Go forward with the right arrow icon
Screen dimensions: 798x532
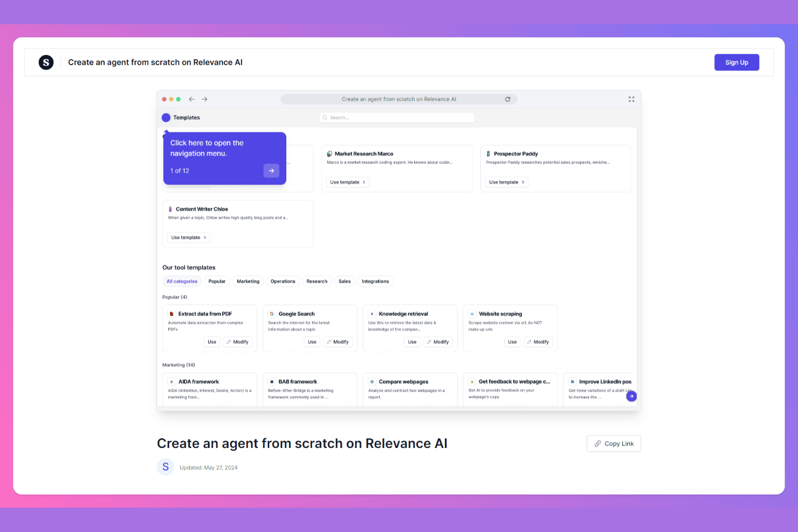pyautogui.click(x=204, y=99)
